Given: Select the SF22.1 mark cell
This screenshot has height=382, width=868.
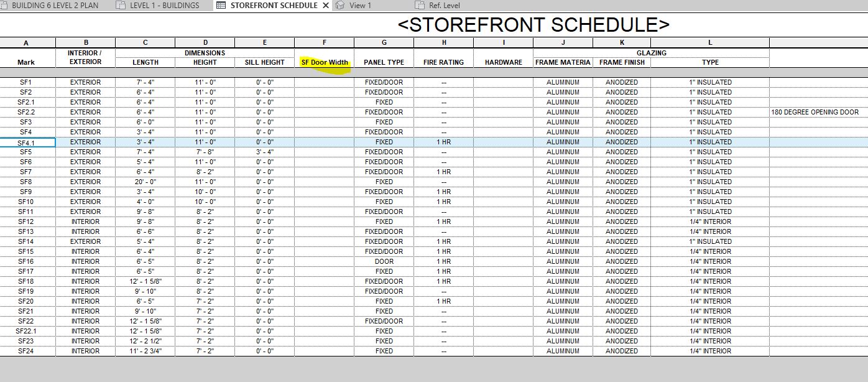Looking at the screenshot, I should 26,331.
